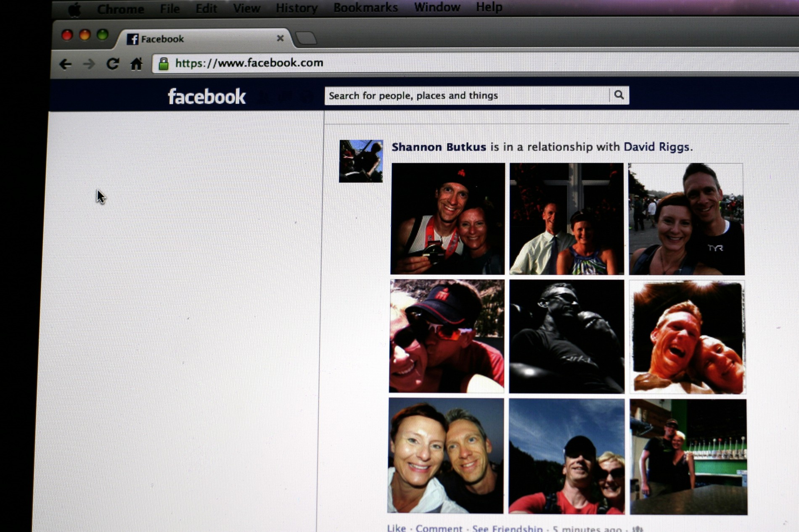Reload the page with the refresh icon
799x532 pixels.
point(112,64)
